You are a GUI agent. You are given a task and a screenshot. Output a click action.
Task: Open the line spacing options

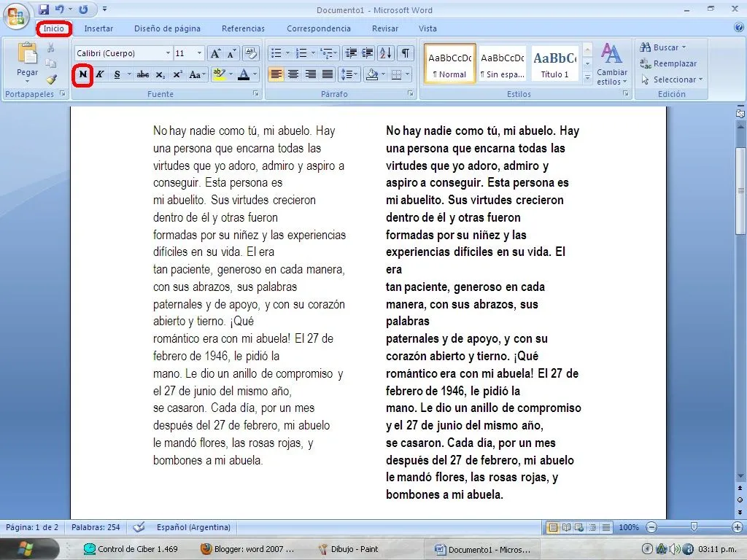[x=348, y=74]
